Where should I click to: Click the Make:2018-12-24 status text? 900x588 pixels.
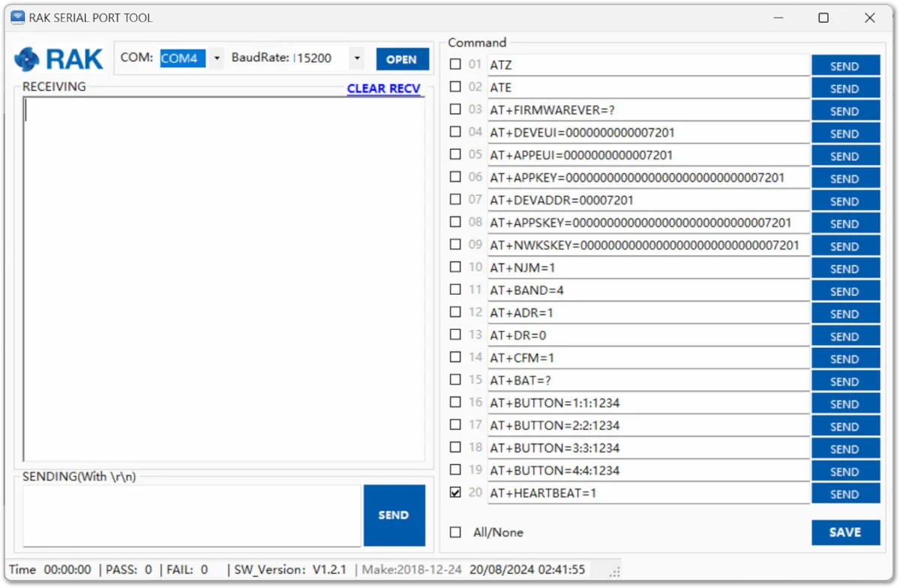click(411, 570)
